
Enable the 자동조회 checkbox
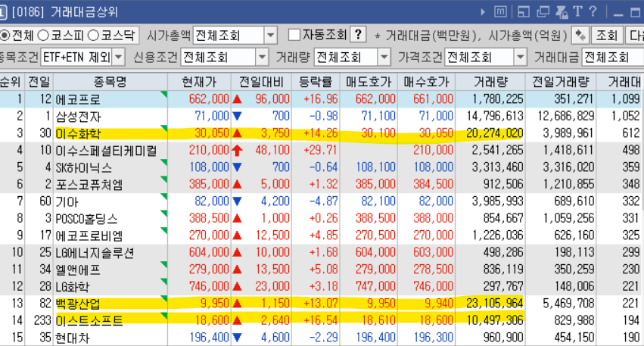pos(294,35)
